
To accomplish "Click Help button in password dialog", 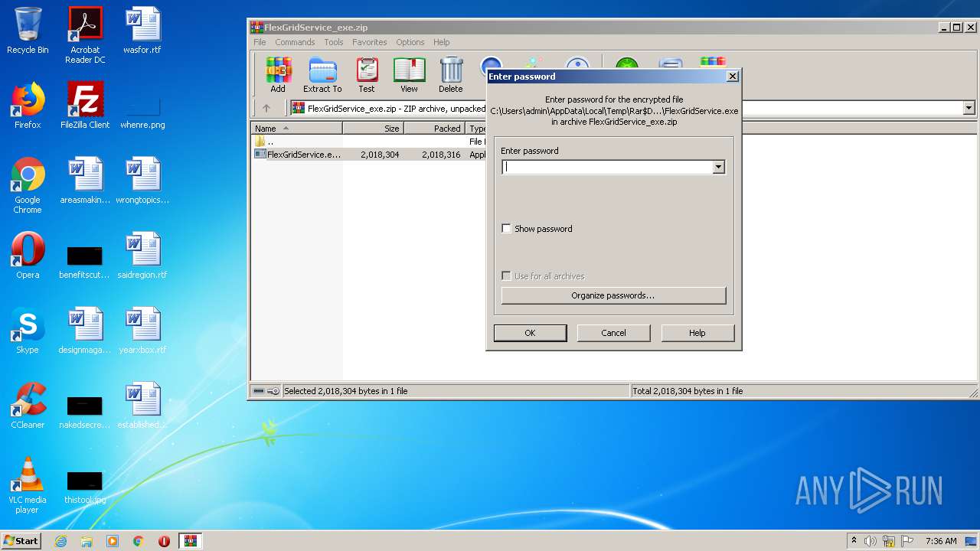I will (x=697, y=333).
